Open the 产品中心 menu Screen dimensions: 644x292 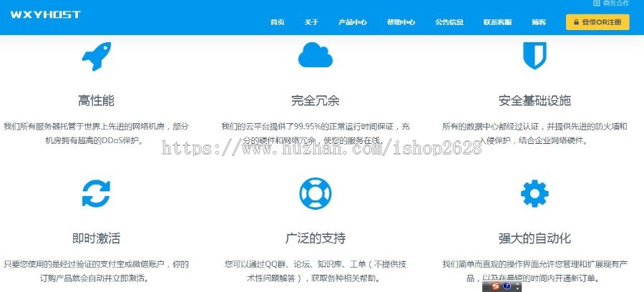352,22
